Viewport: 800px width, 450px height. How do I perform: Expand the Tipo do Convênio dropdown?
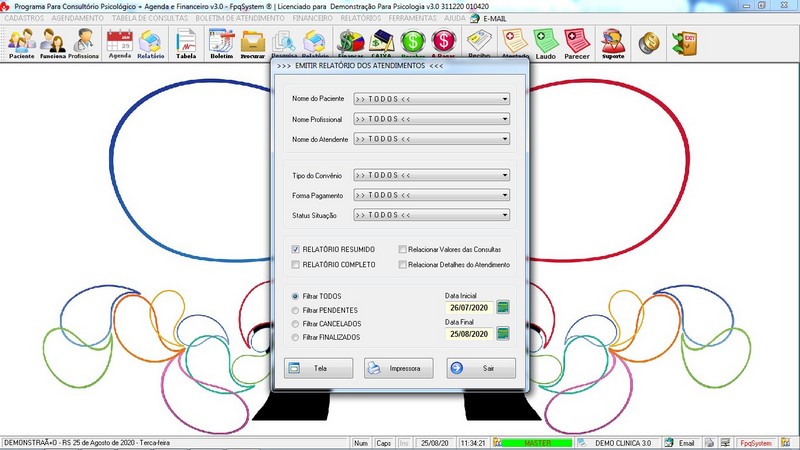click(x=432, y=175)
